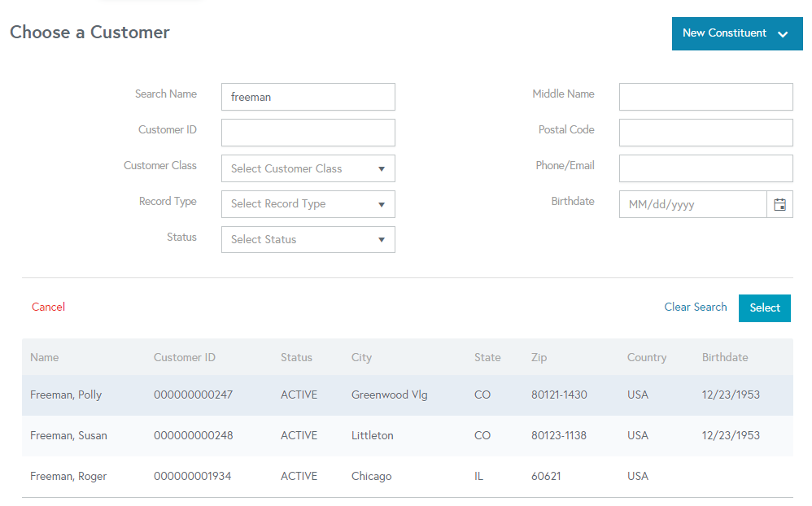812x506 pixels.
Task: Open the Select Customer Class dropdown
Action: tap(308, 168)
